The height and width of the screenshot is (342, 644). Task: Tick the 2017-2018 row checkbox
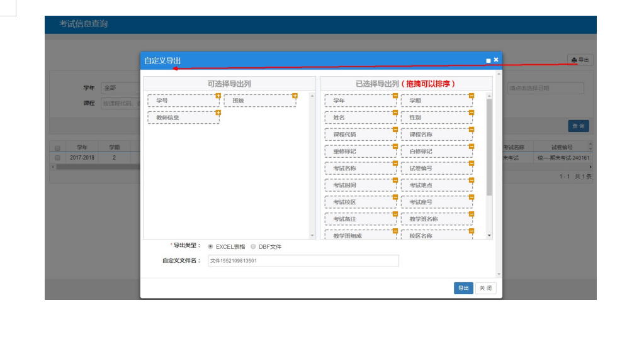click(x=57, y=158)
